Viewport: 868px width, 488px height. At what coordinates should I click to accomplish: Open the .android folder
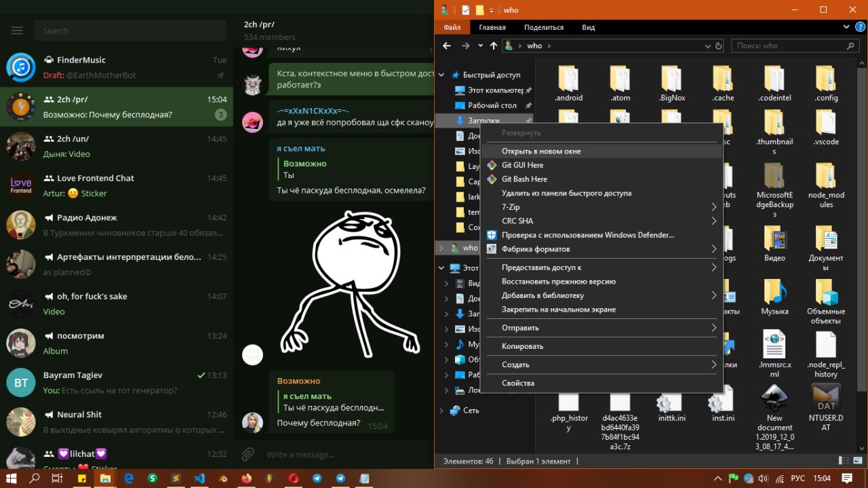(568, 83)
